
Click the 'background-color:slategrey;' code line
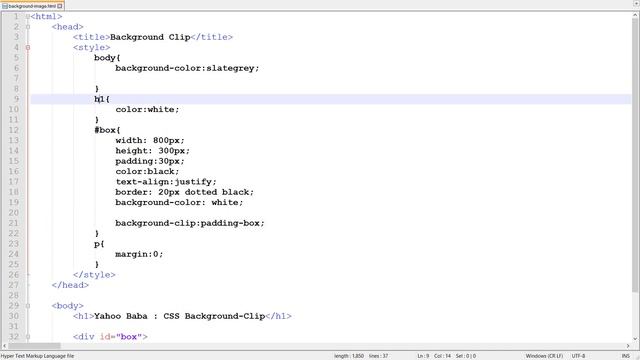(x=187, y=68)
